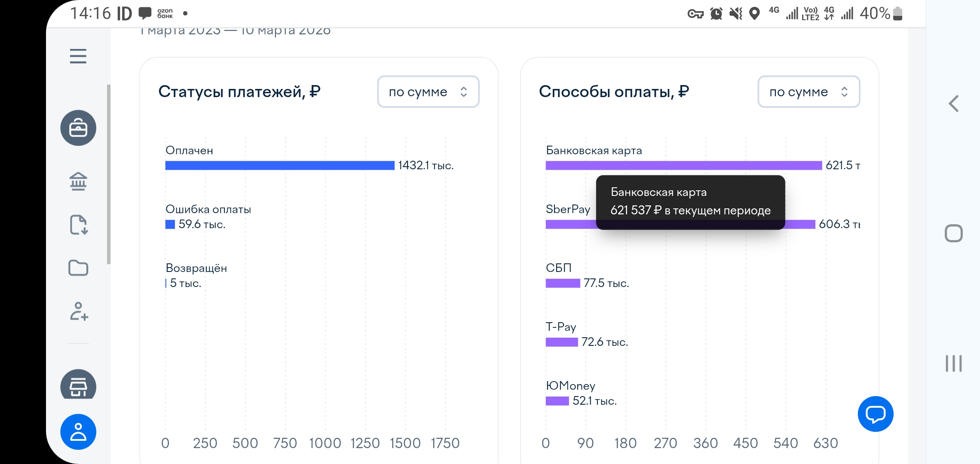Click the sidebar vertical scrollbar
Screen dimensions: 980x464
click(x=109, y=174)
